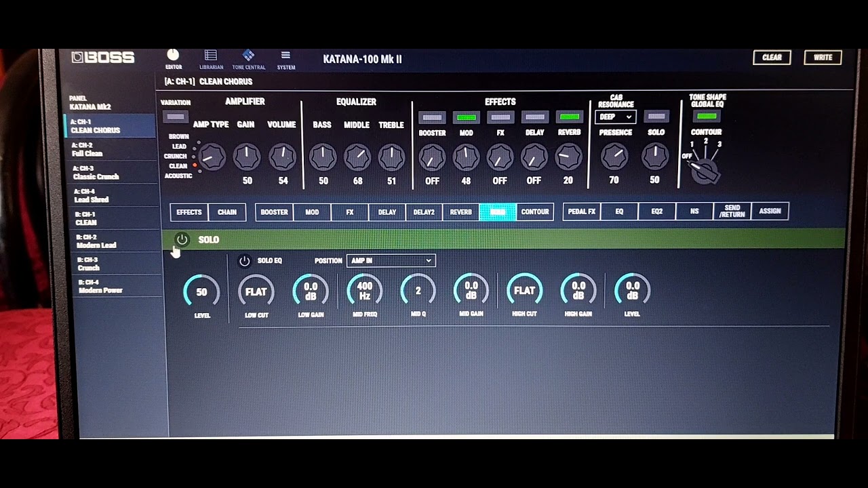
Task: Open the DELAY tab
Action: click(387, 212)
